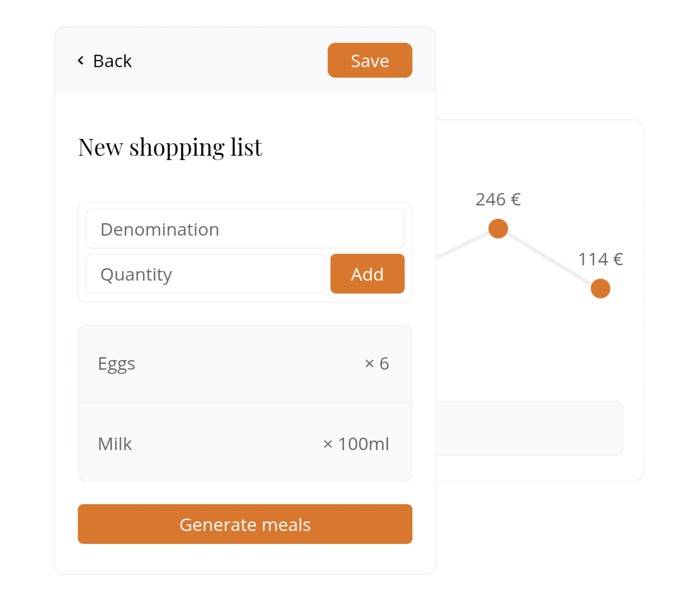This screenshot has width=700, height=599.
Task: Click the 114 € chart label
Action: click(x=600, y=259)
